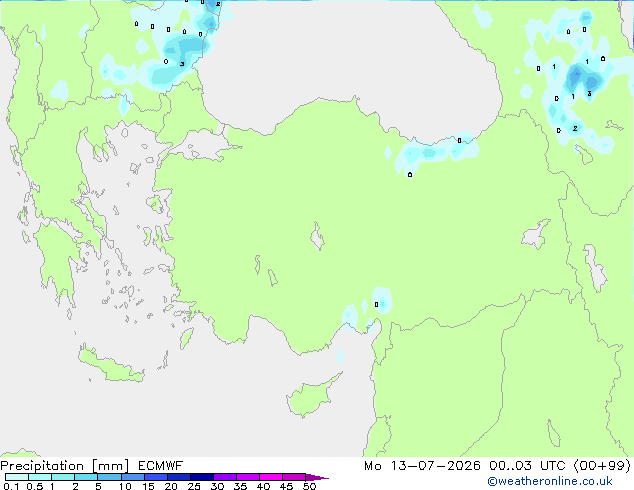Select the 2–5 mm legend color box
This screenshot has width=634, height=490.
(86, 477)
